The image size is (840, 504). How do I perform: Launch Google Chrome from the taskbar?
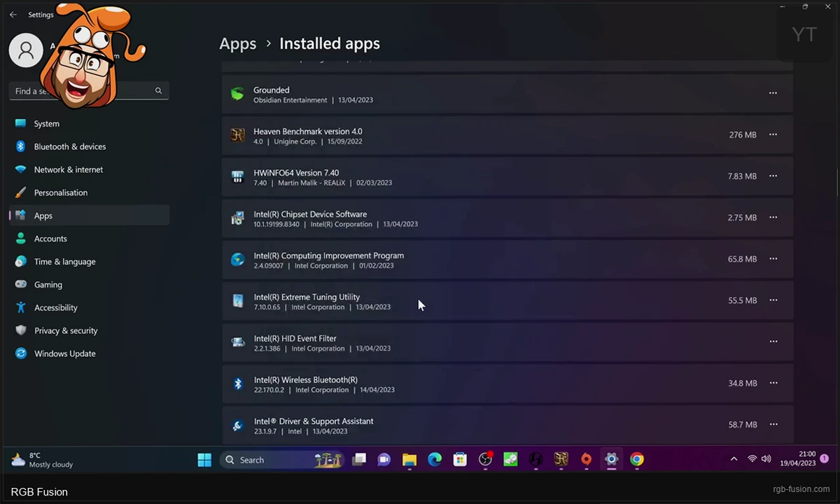coord(636,460)
